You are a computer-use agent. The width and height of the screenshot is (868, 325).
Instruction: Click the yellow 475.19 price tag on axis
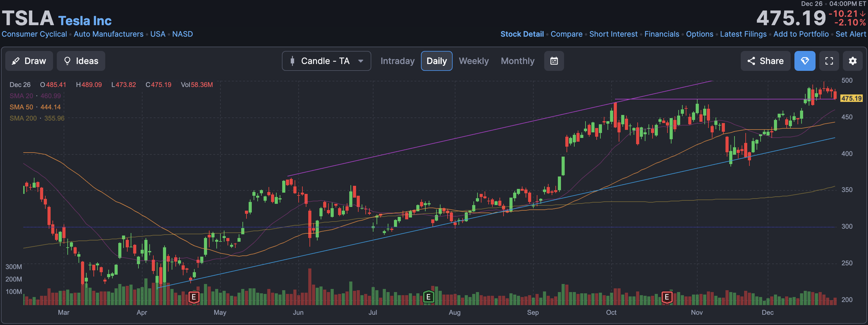(852, 98)
